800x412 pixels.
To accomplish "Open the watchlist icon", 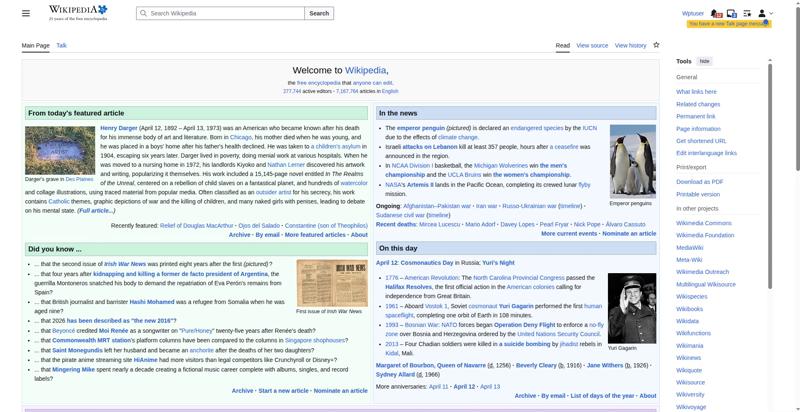I will [x=747, y=13].
